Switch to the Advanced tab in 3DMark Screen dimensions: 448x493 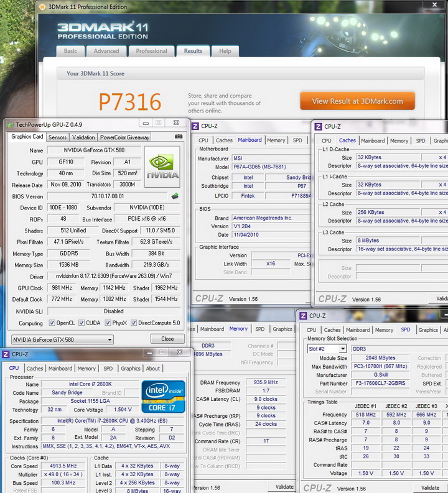point(106,51)
